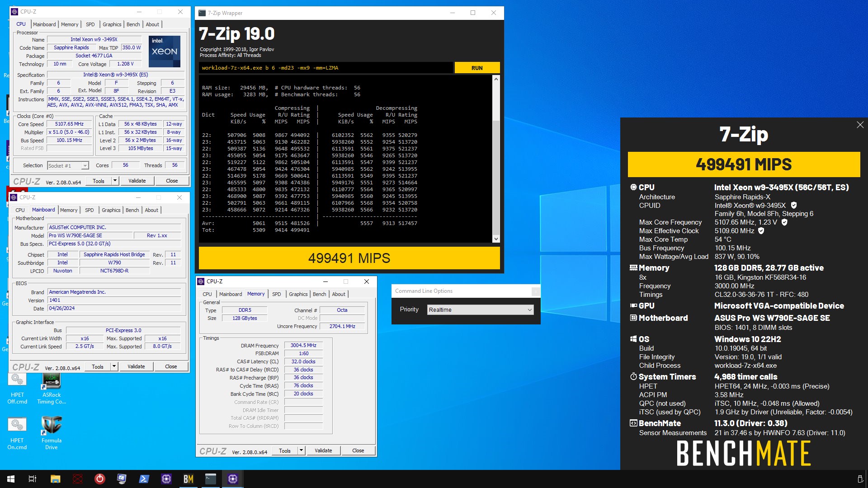Select CPU tab in Memory CPU-Z window

click(207, 294)
